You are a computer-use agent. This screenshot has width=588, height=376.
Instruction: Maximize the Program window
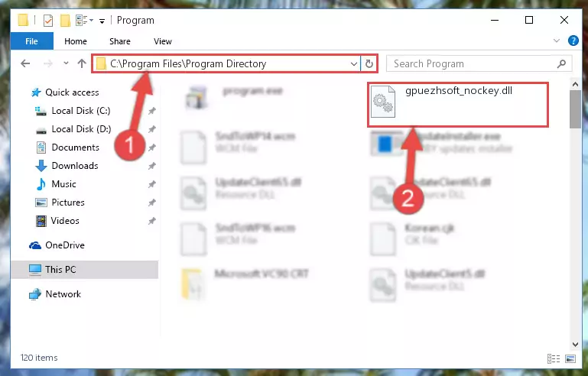(x=529, y=20)
